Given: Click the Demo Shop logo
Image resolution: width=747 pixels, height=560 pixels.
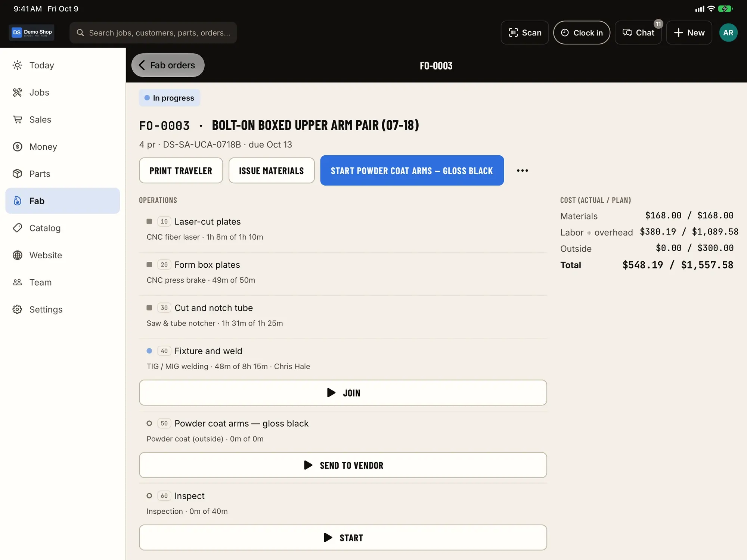Looking at the screenshot, I should (x=32, y=32).
